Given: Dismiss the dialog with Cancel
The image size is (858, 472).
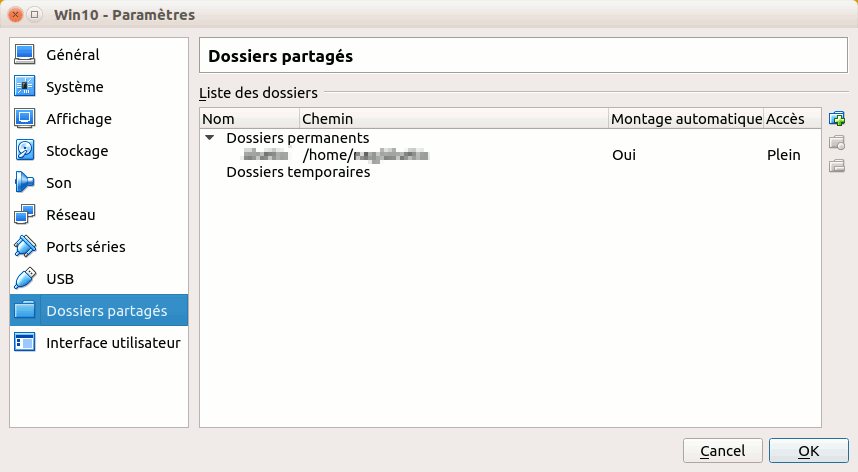Looking at the screenshot, I should tap(722, 451).
